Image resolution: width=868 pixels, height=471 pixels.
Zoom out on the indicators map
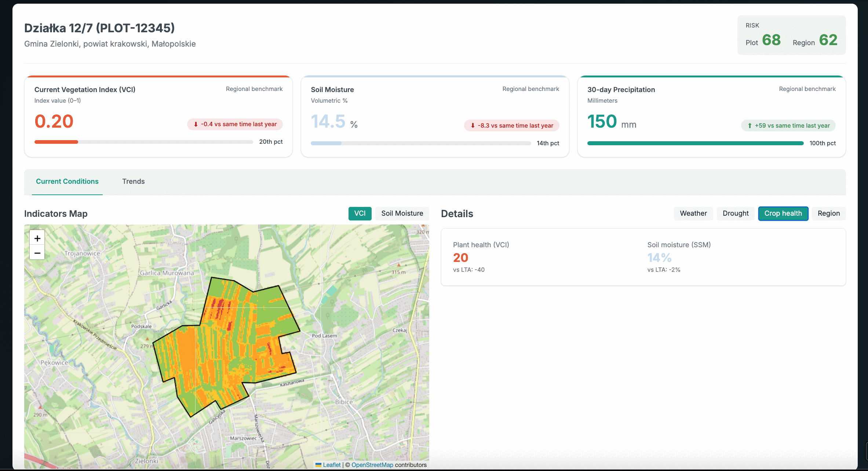[x=37, y=253]
